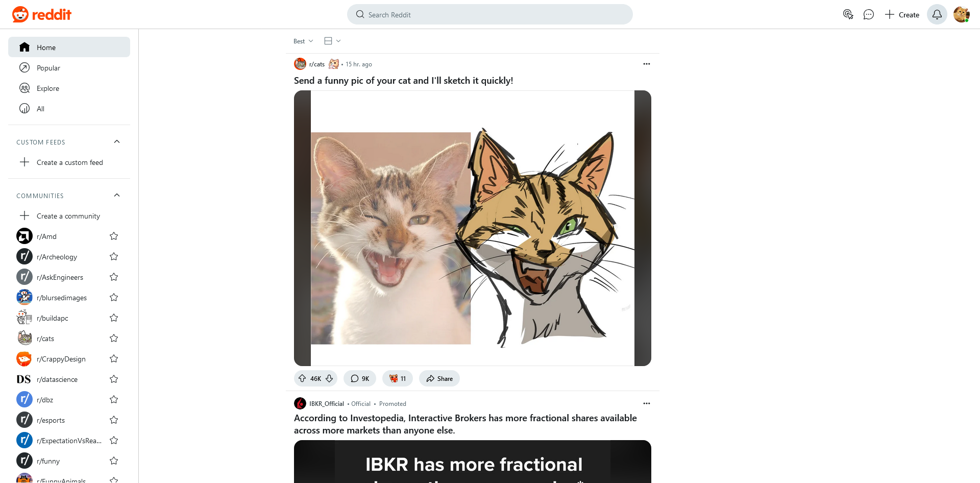Upvote the cat sketch post
980x483 pixels.
303,378
